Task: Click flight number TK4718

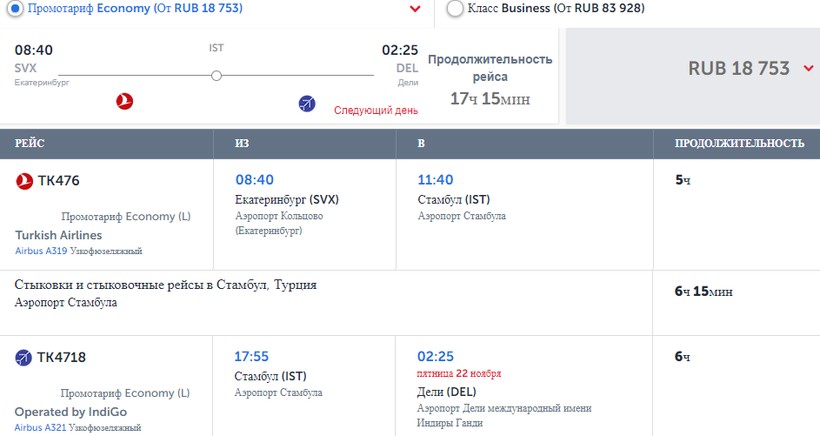Action: click(62, 358)
